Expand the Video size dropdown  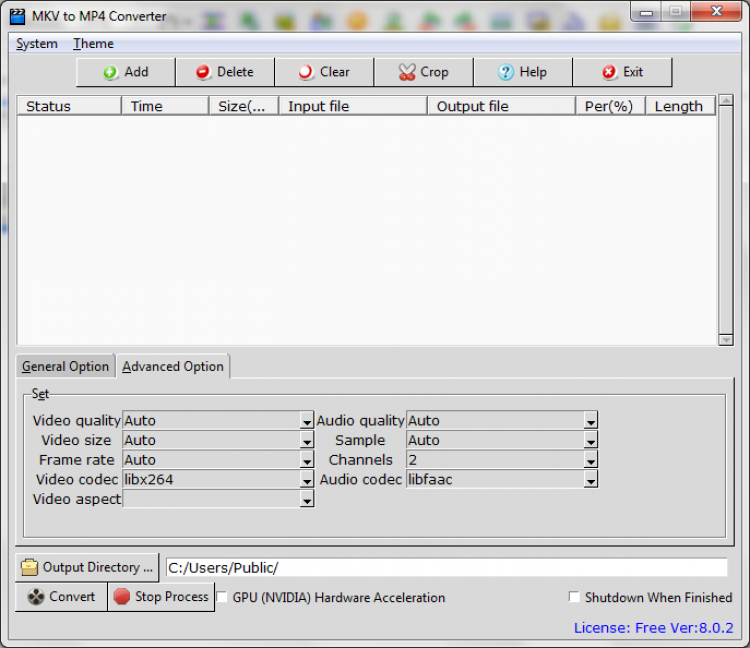307,440
